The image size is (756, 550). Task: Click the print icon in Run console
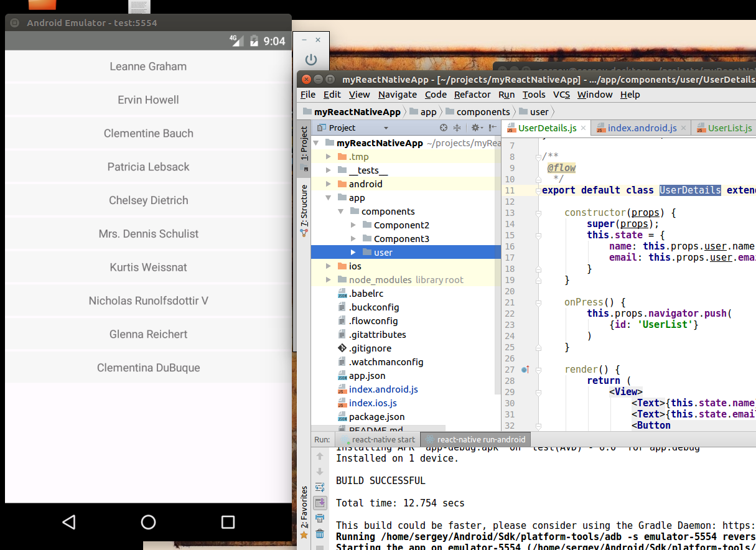tap(320, 518)
